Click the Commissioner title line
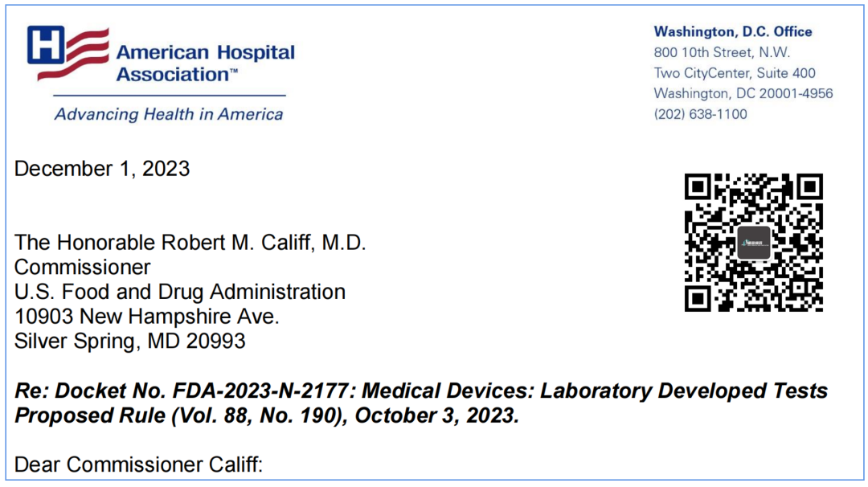Viewport: 868px width, 487px height. tap(82, 267)
